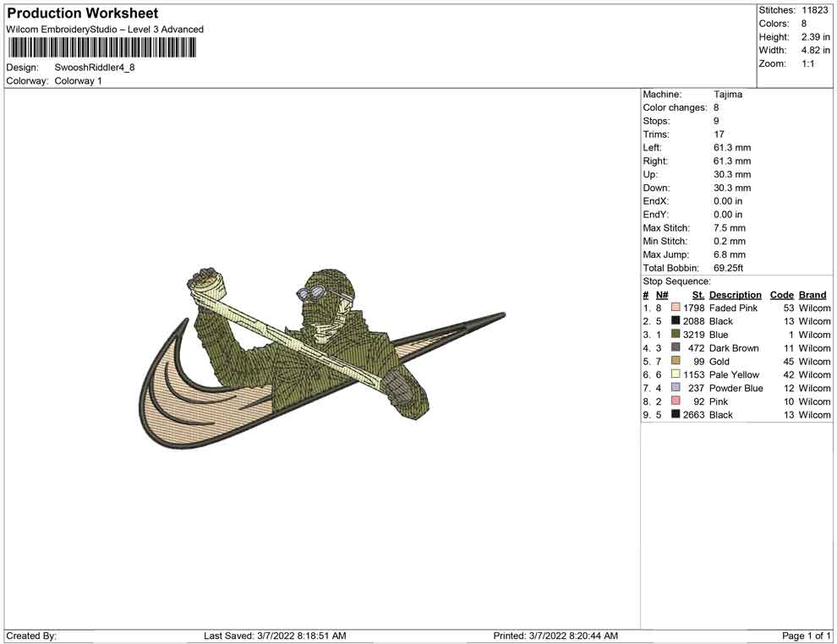Click the color swatch for thread 2663 Black

(x=676, y=414)
